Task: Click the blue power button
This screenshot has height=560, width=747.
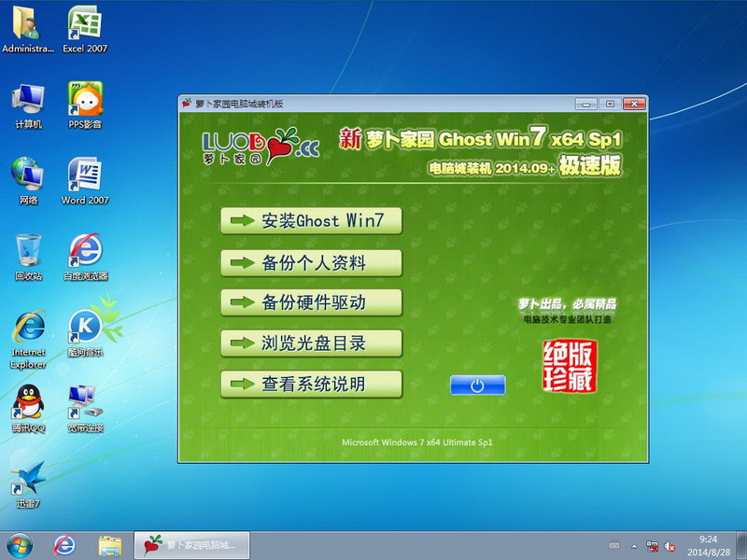Action: pyautogui.click(x=478, y=385)
